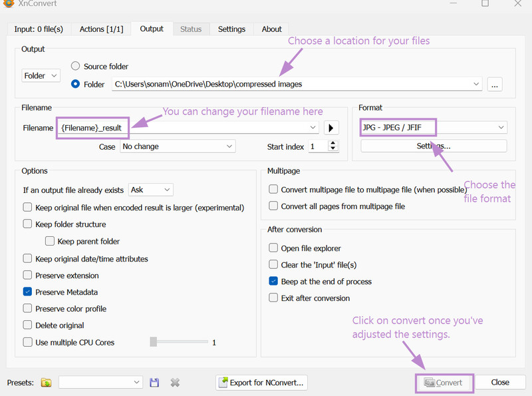Image resolution: width=532 pixels, height=396 pixels.
Task: Open the Status tab
Action: pyautogui.click(x=191, y=29)
